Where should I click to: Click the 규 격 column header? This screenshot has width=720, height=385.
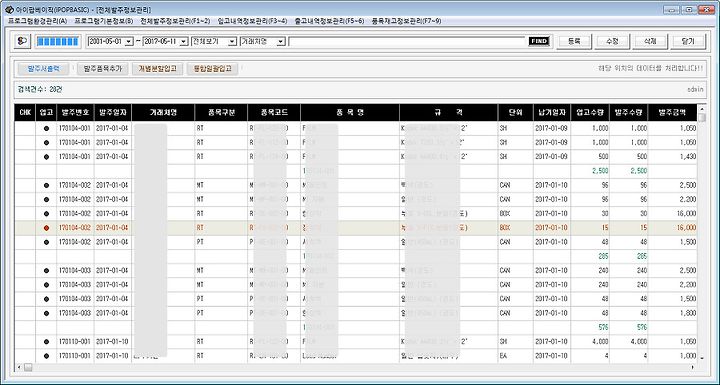click(449, 113)
